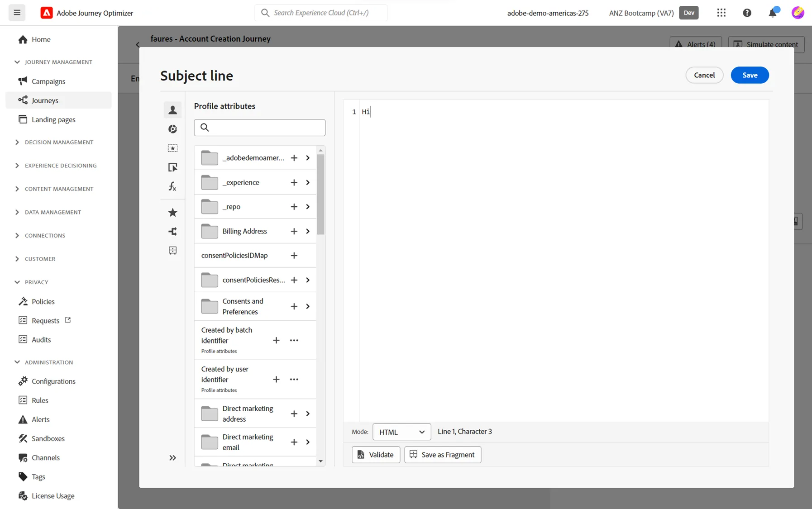This screenshot has width=812, height=509.
Task: Open the Conditions branching icon in rail
Action: pos(172,232)
